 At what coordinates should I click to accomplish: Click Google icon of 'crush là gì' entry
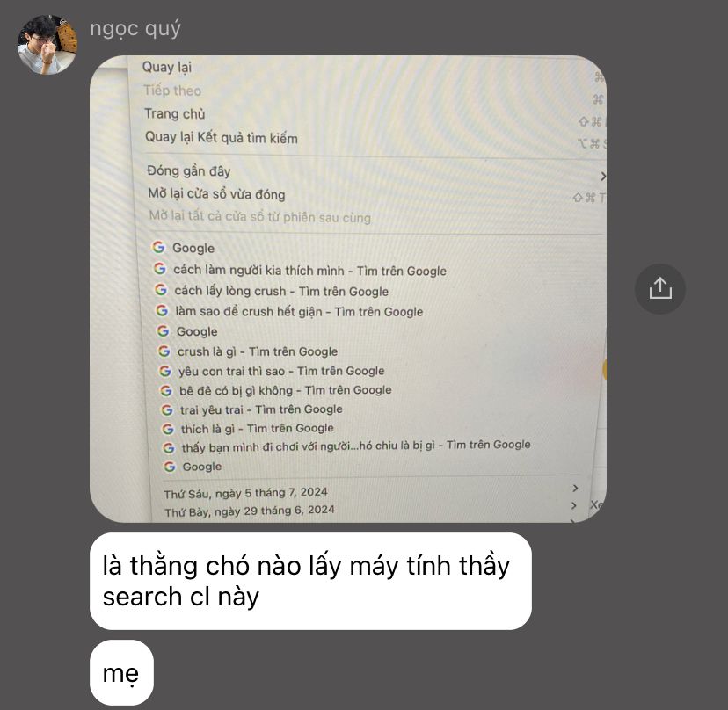(x=164, y=351)
